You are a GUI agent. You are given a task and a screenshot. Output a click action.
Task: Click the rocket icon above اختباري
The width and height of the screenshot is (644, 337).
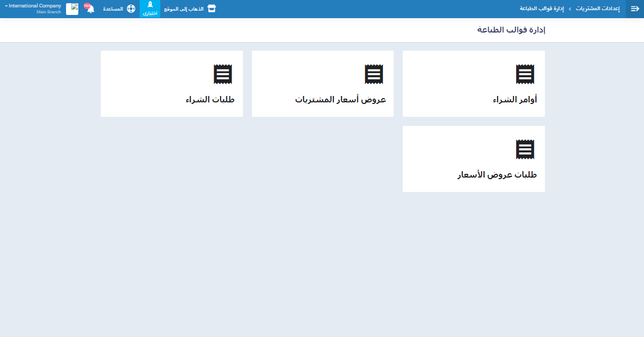pos(150,5)
